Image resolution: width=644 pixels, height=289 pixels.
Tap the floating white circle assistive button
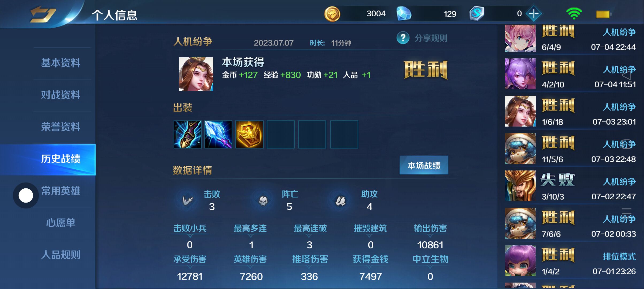(x=26, y=195)
